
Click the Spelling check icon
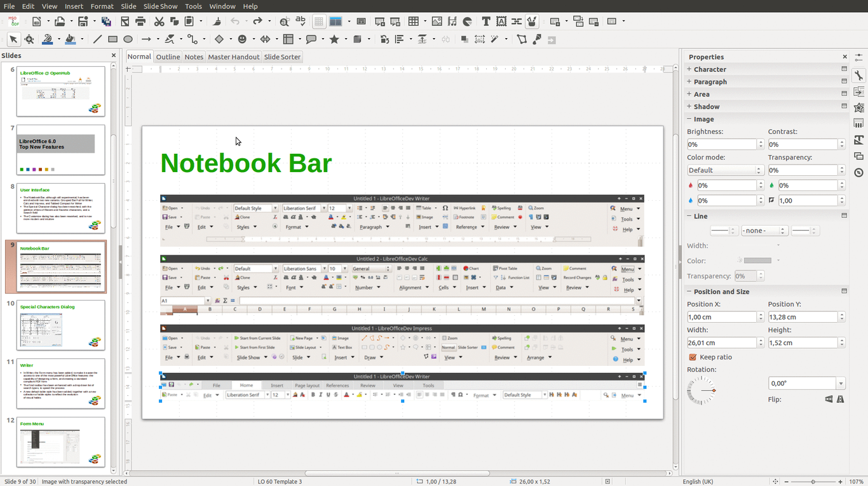[x=300, y=21]
